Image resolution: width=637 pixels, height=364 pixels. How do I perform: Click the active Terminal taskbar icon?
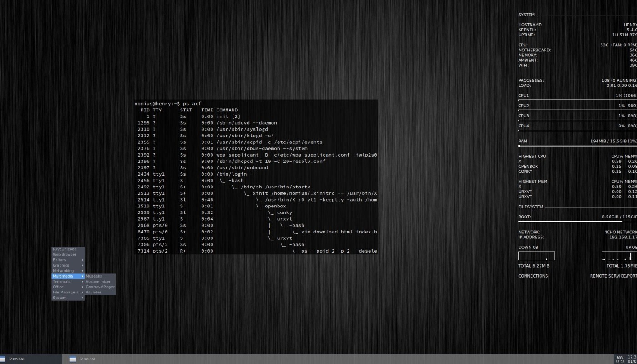click(x=3, y=359)
